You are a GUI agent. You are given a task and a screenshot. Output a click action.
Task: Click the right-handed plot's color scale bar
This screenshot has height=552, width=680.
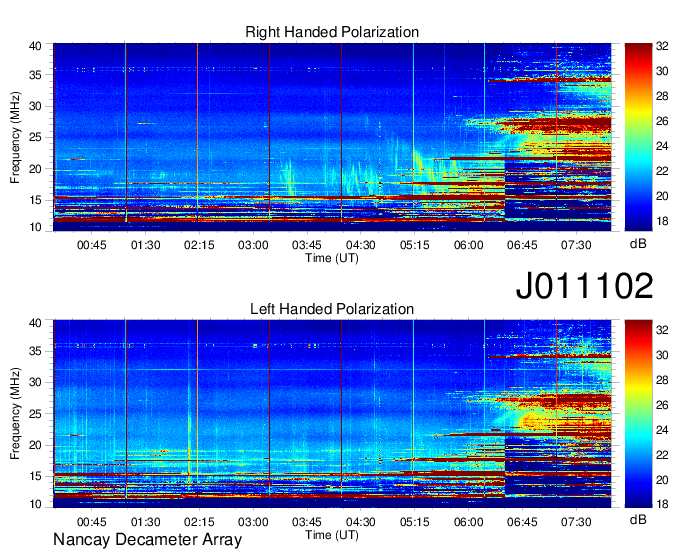(x=638, y=137)
